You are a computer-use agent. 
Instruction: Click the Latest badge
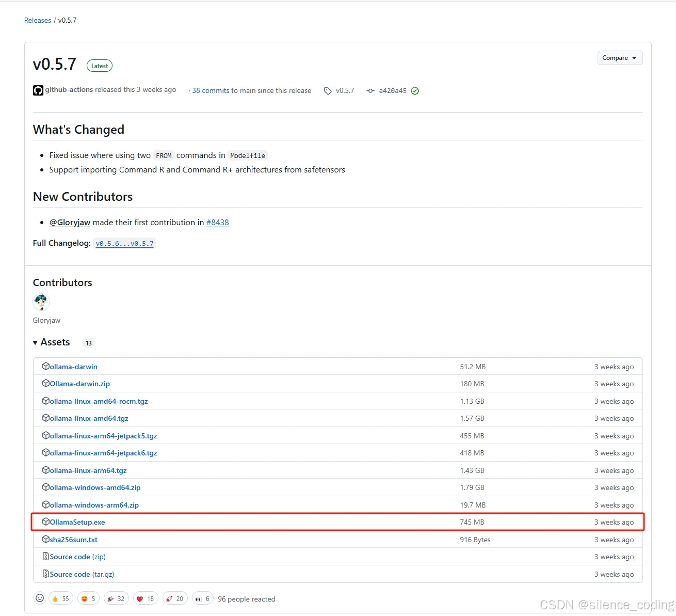click(100, 66)
